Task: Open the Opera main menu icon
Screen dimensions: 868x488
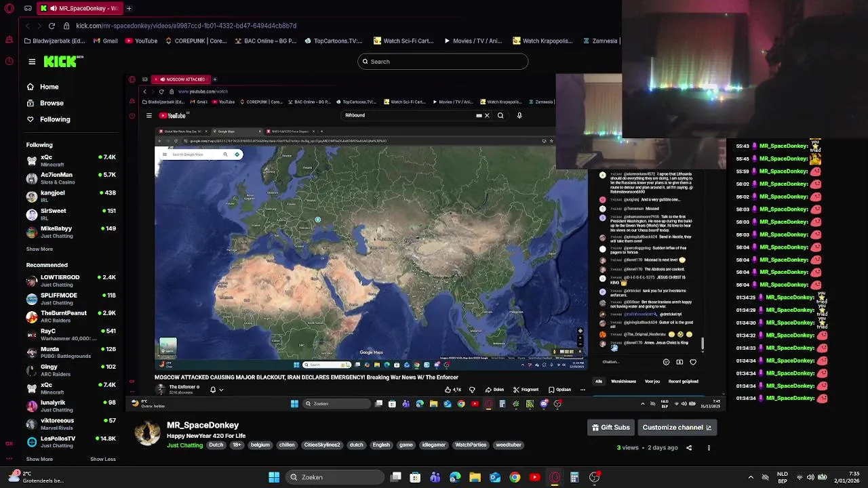Action: (x=9, y=8)
